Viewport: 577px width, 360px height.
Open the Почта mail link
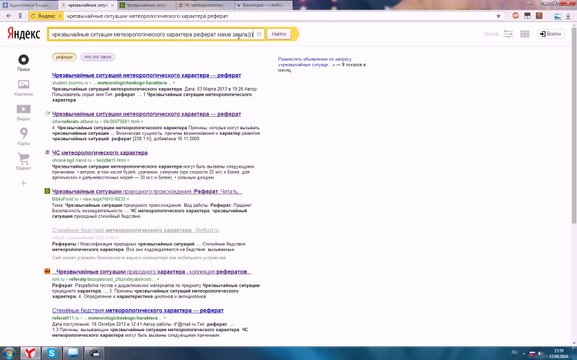click(x=491, y=34)
